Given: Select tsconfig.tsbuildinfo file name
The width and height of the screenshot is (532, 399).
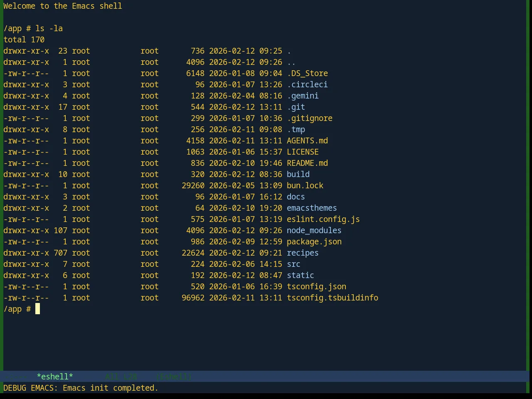Looking at the screenshot, I should [x=332, y=298].
